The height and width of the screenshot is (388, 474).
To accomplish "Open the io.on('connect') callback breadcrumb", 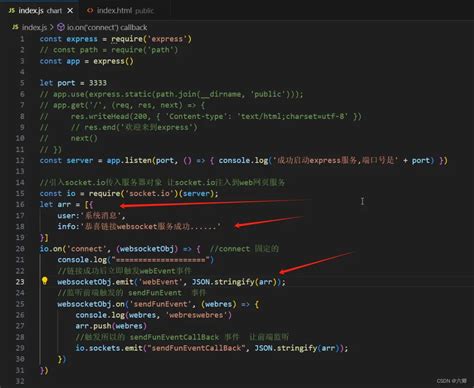I will [x=102, y=27].
